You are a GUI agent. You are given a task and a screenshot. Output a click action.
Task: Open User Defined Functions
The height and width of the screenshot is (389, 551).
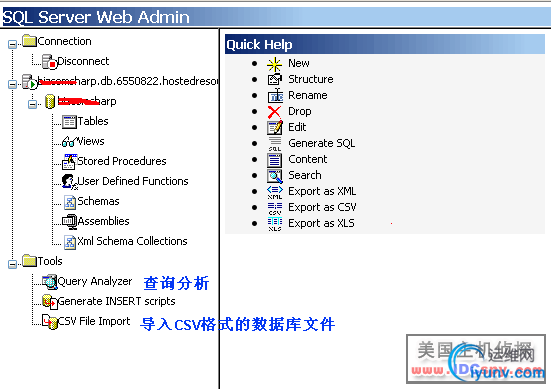point(133,181)
